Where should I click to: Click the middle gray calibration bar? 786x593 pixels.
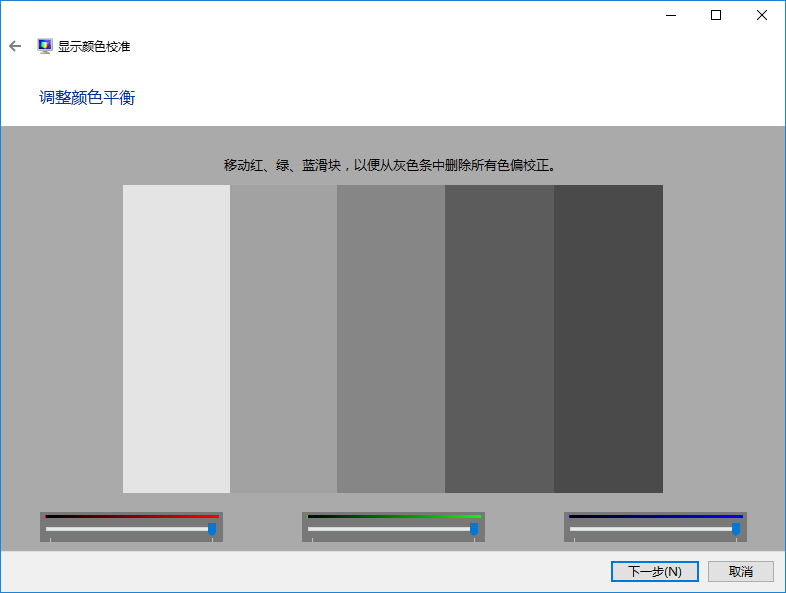(x=391, y=339)
